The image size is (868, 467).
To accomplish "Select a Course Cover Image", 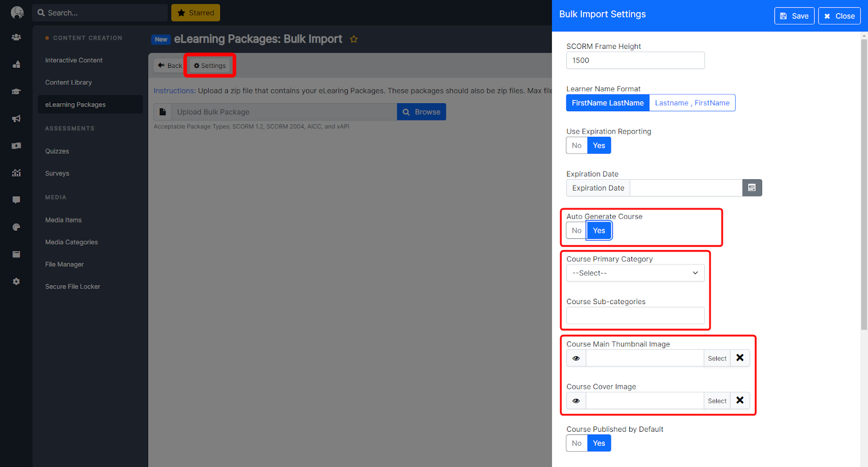I will (717, 401).
